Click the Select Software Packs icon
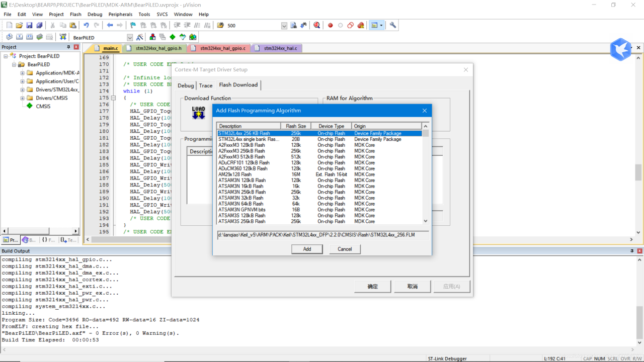This screenshot has height=362, width=644. coord(183,37)
